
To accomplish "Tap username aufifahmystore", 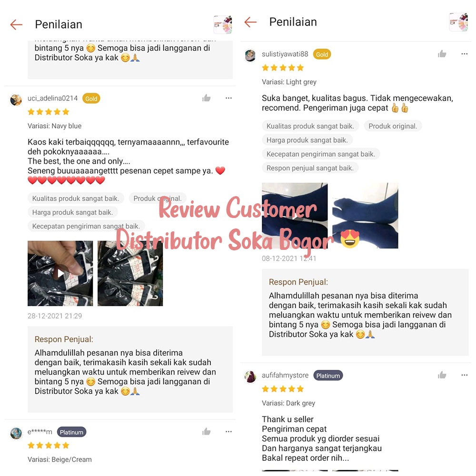I will tap(285, 375).
